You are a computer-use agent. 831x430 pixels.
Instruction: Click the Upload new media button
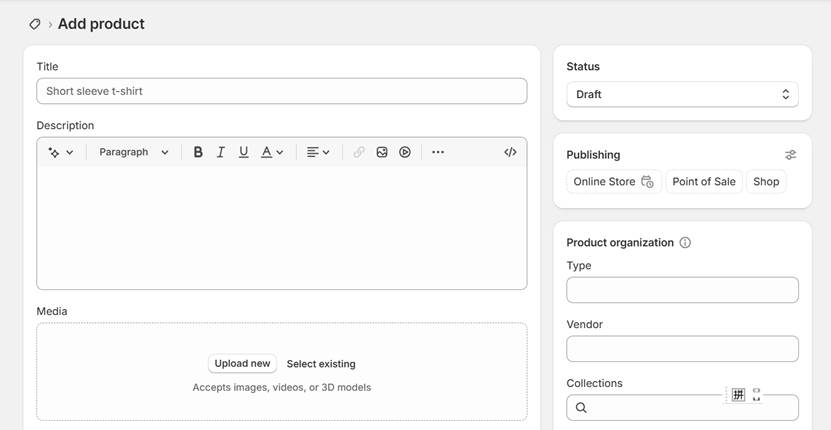tap(242, 364)
